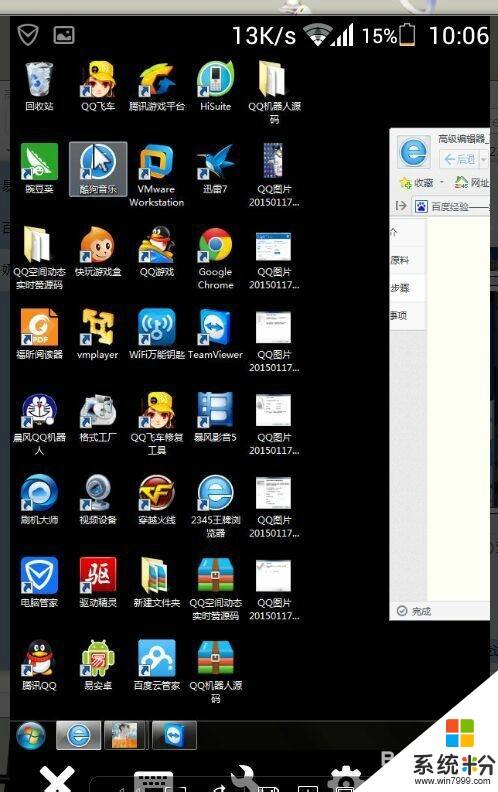Launch the 豌豆荚 shortcut
Screen dimensions: 498x792
[x=39, y=169]
